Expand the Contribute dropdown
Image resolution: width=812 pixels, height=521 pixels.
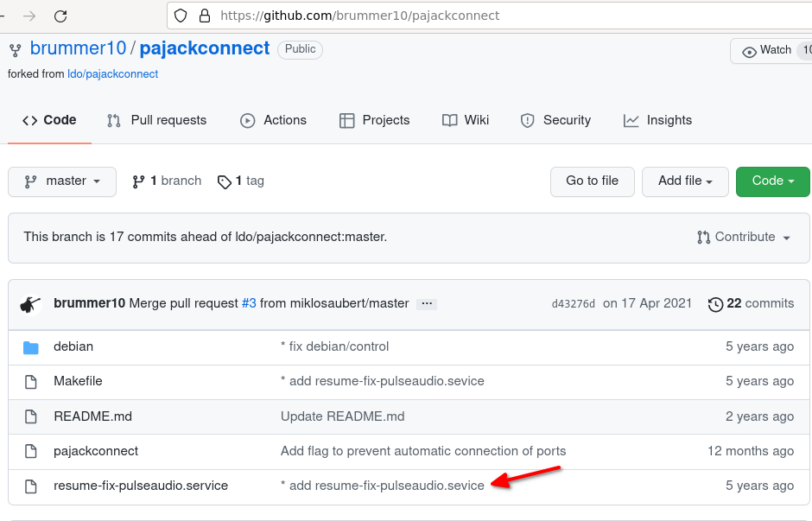point(744,238)
